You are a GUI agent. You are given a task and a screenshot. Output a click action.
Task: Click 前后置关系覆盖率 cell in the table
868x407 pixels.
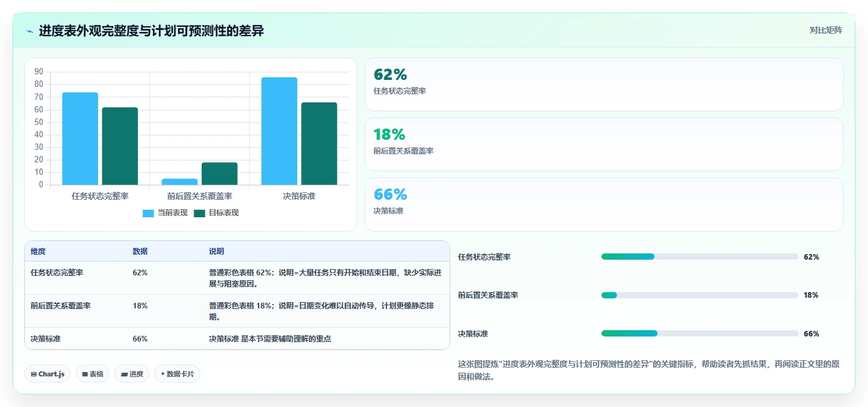[x=61, y=306]
